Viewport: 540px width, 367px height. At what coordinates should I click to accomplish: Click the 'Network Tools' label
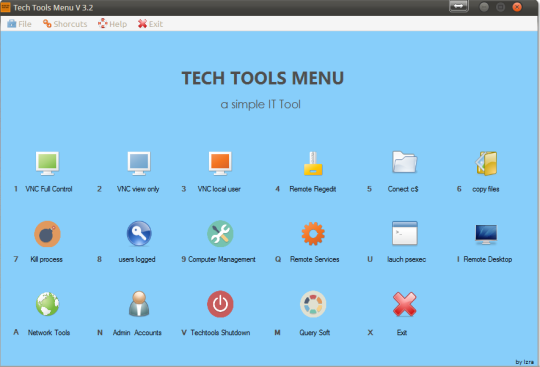point(49,333)
